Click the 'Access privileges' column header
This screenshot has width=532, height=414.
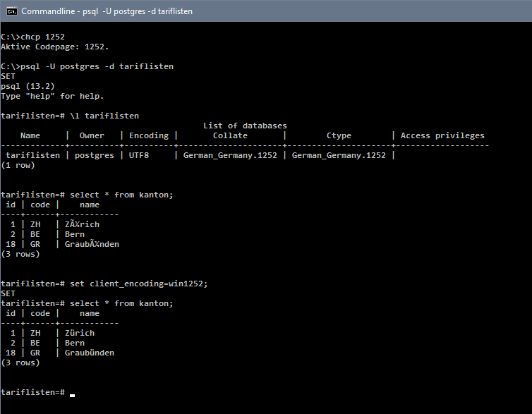tap(442, 135)
